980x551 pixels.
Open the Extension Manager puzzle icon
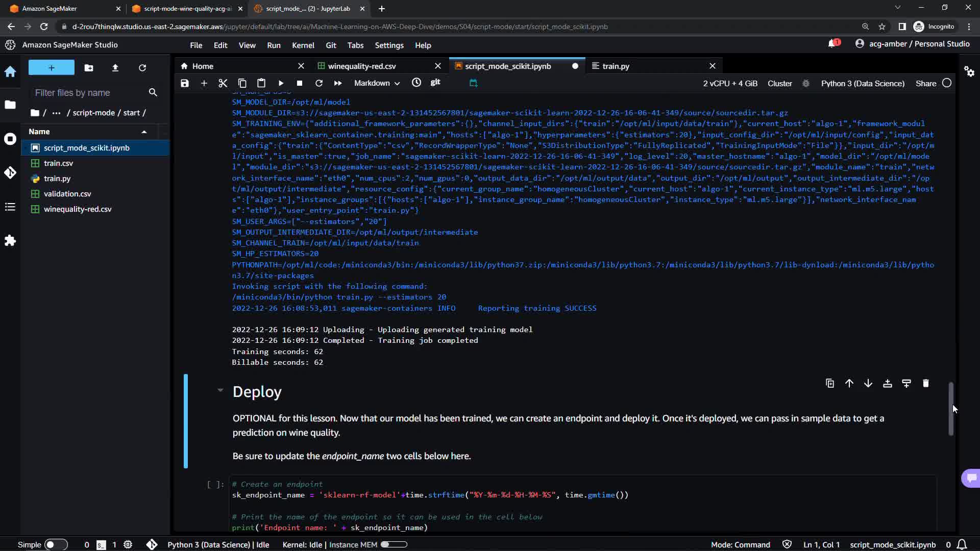10,240
